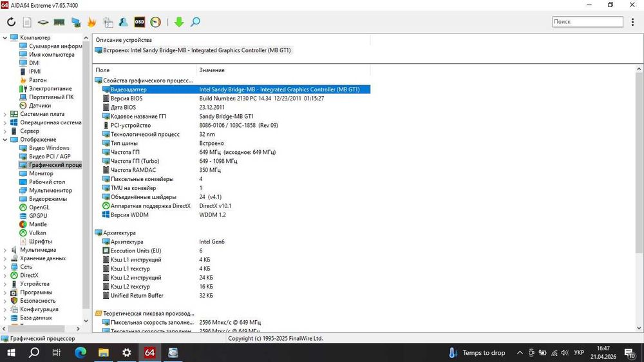Select the Execution Units (EU) row

pyautogui.click(x=236, y=251)
